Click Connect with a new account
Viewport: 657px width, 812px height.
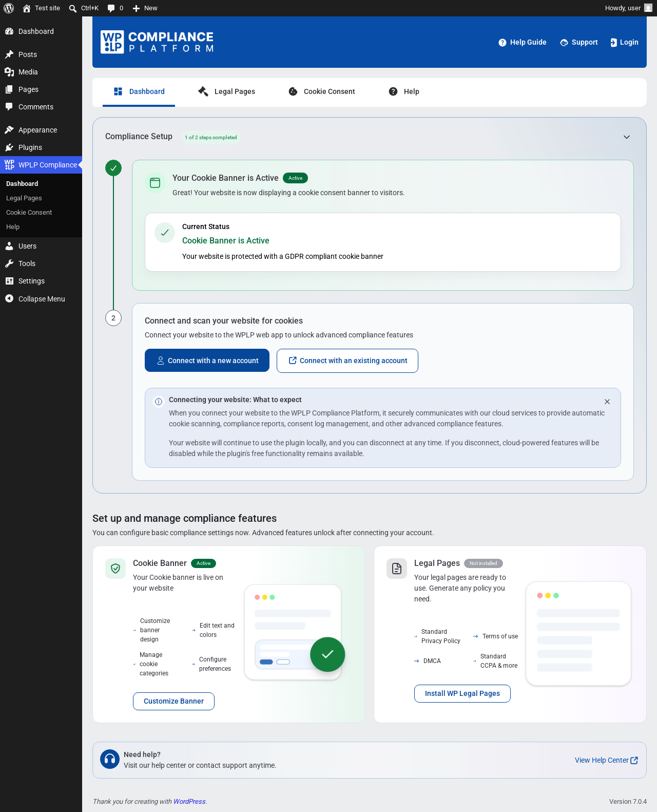207,361
